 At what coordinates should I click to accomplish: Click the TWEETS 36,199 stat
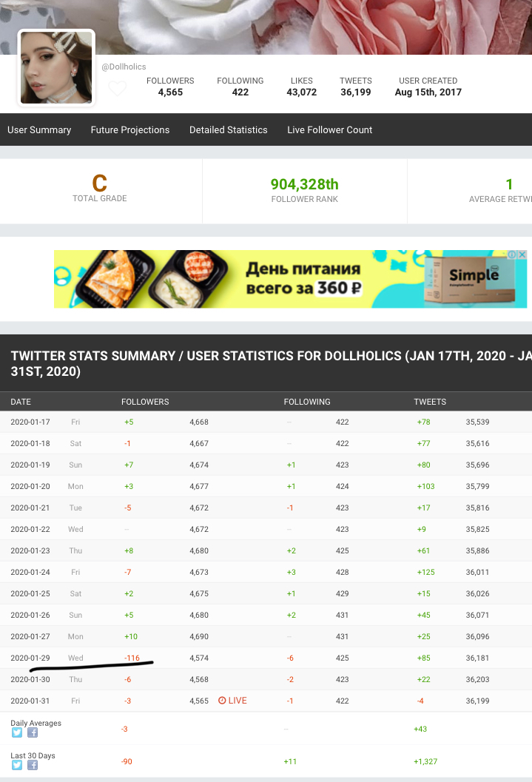[x=355, y=87]
